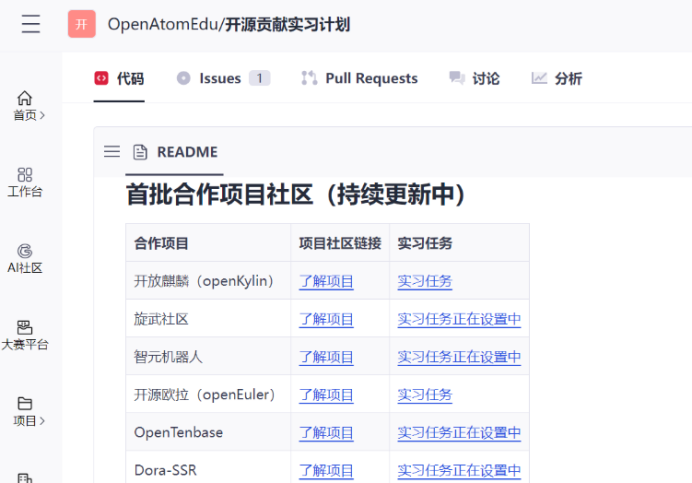Click the README file document icon
The height and width of the screenshot is (483, 692).
pos(140,152)
